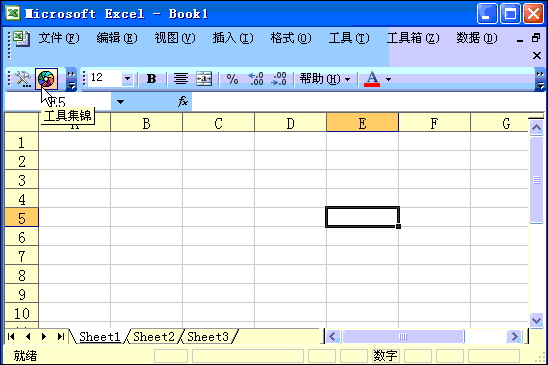
Task: Click decrease decimal places icon
Action: 279,79
